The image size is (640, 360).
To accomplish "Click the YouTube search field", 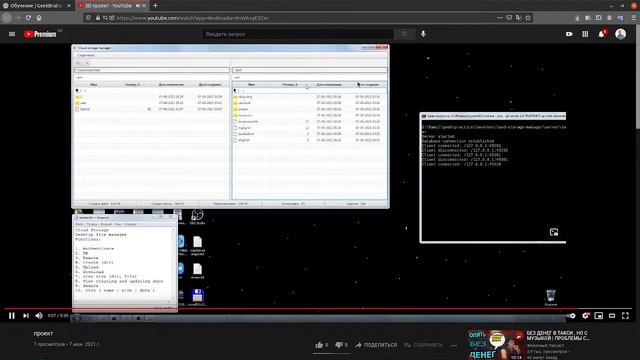I will pyautogui.click(x=298, y=34).
